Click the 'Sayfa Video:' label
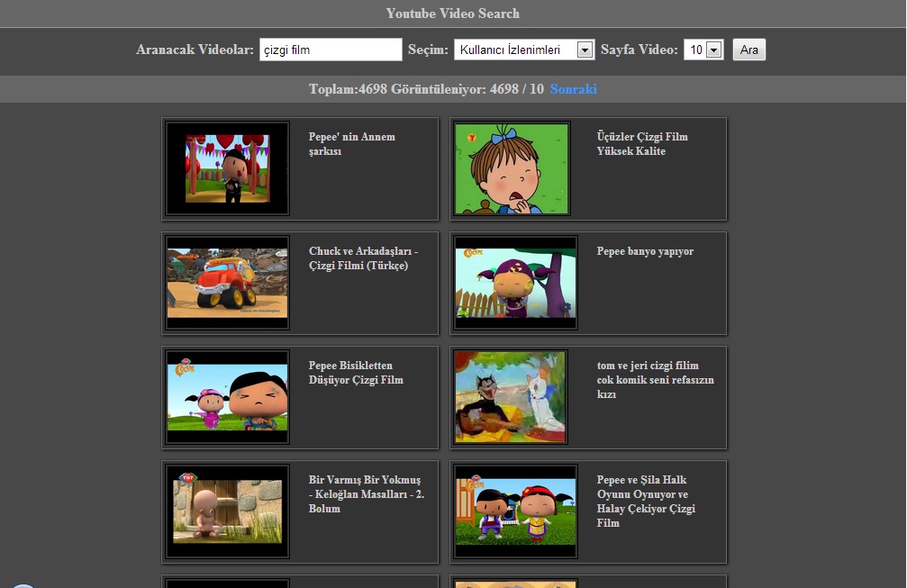The width and height of the screenshot is (907, 588). pyautogui.click(x=639, y=50)
